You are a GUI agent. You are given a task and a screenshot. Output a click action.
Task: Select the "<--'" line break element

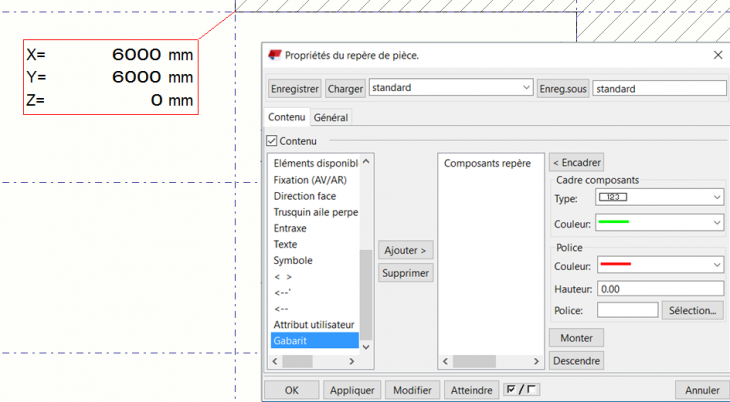pyautogui.click(x=284, y=292)
